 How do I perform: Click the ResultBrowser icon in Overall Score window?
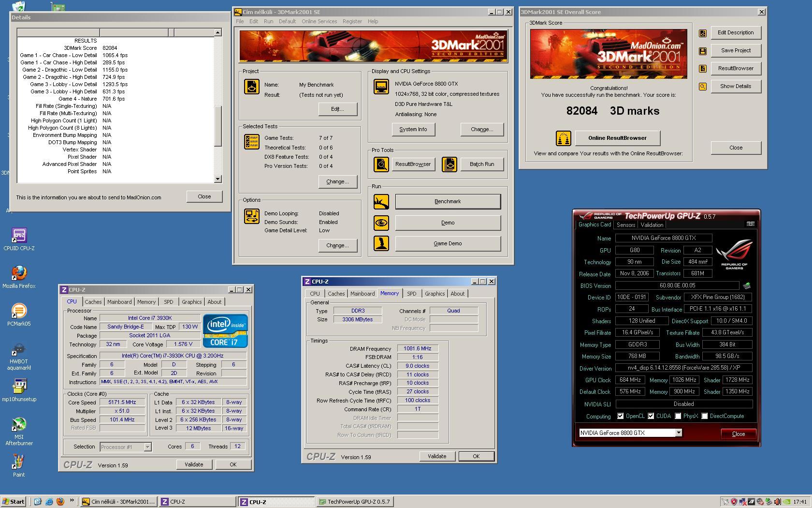tap(703, 69)
